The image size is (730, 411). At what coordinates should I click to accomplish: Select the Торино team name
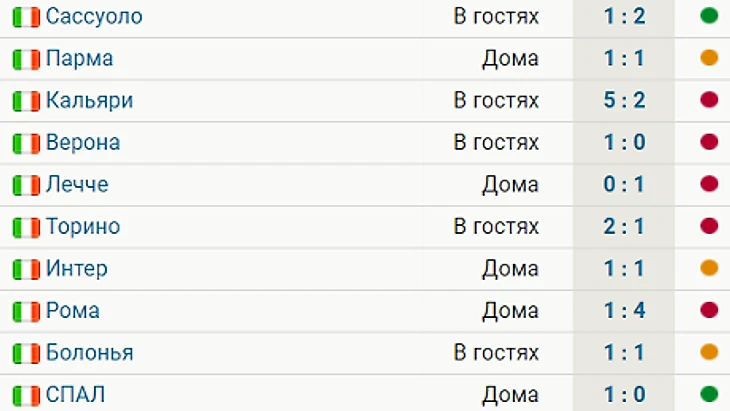click(x=83, y=227)
